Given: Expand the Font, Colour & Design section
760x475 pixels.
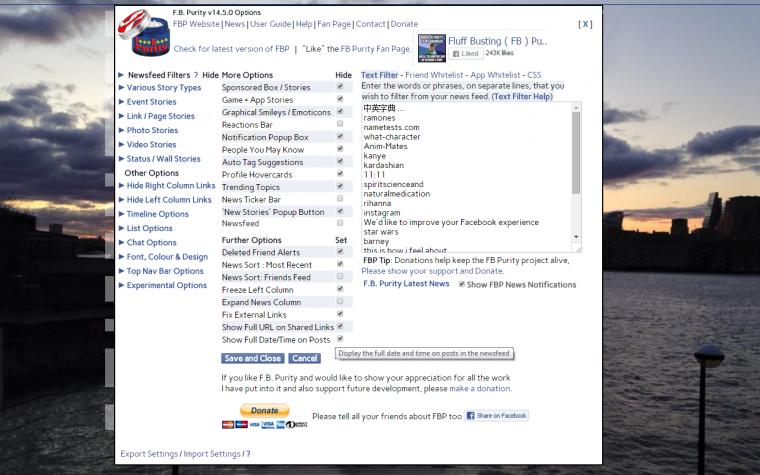Looking at the screenshot, I should click(x=167, y=257).
